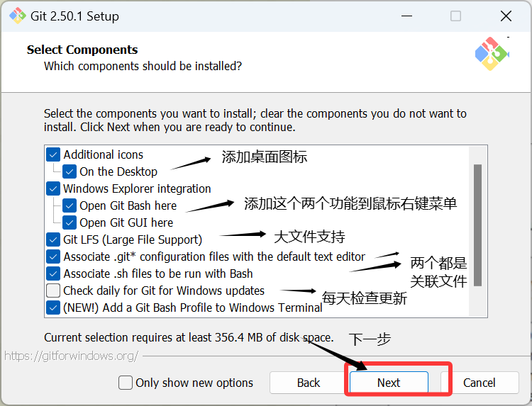Cancel the Git setup
This screenshot has height=406, width=532.
click(x=479, y=383)
